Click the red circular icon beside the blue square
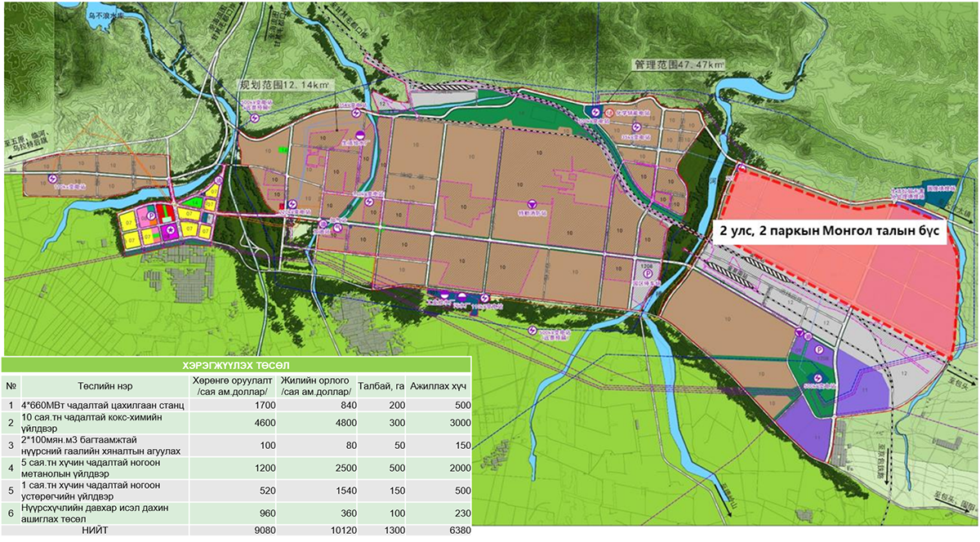Image resolution: width=980 pixels, height=542 pixels. (611, 113)
